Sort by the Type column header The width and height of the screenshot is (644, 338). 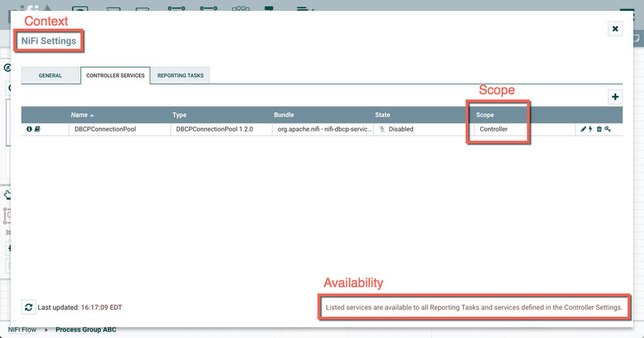(179, 115)
